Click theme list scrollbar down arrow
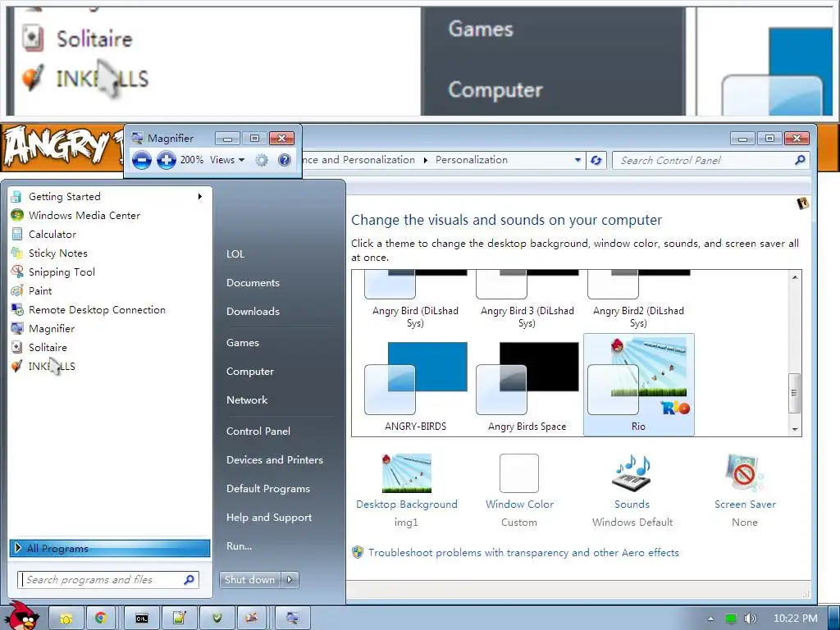 (795, 429)
